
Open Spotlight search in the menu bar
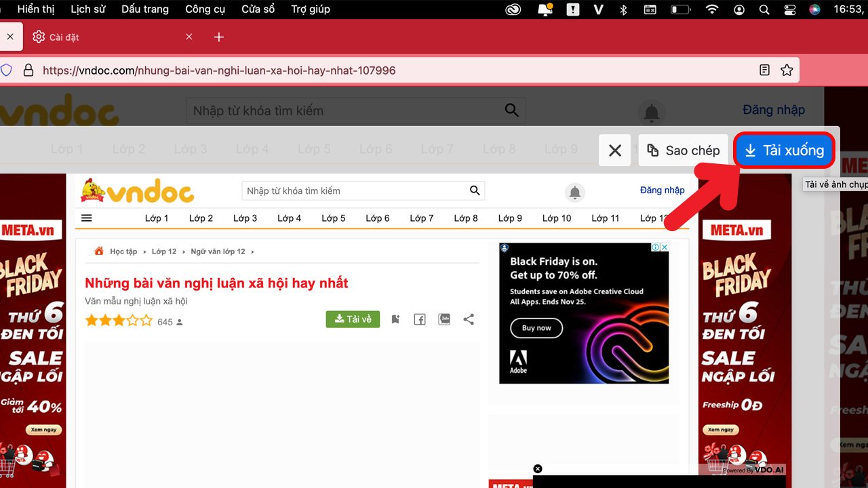pos(764,9)
